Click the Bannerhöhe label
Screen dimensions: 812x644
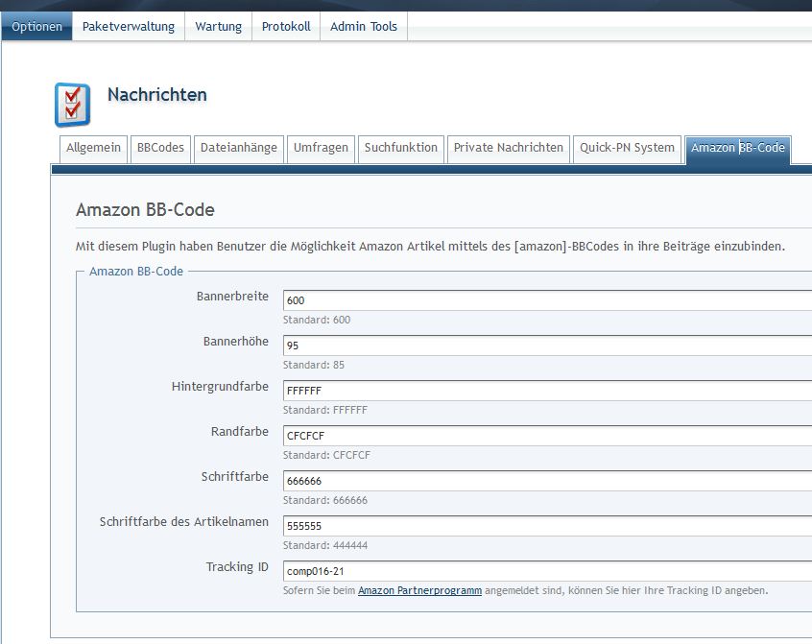click(235, 342)
